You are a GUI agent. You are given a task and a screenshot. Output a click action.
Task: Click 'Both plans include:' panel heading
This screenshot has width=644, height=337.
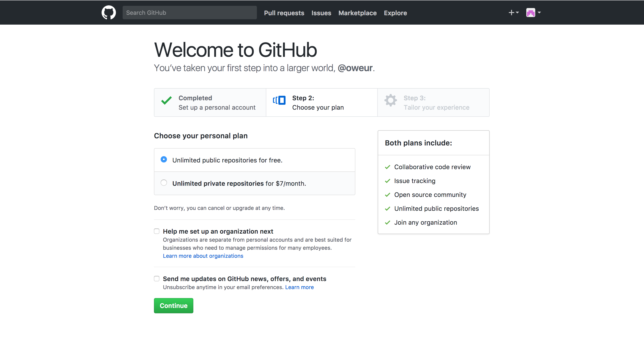point(418,143)
